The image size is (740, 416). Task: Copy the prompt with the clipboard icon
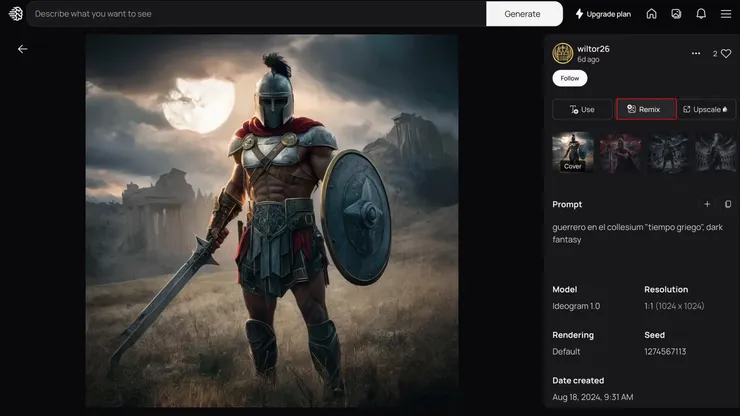point(728,204)
